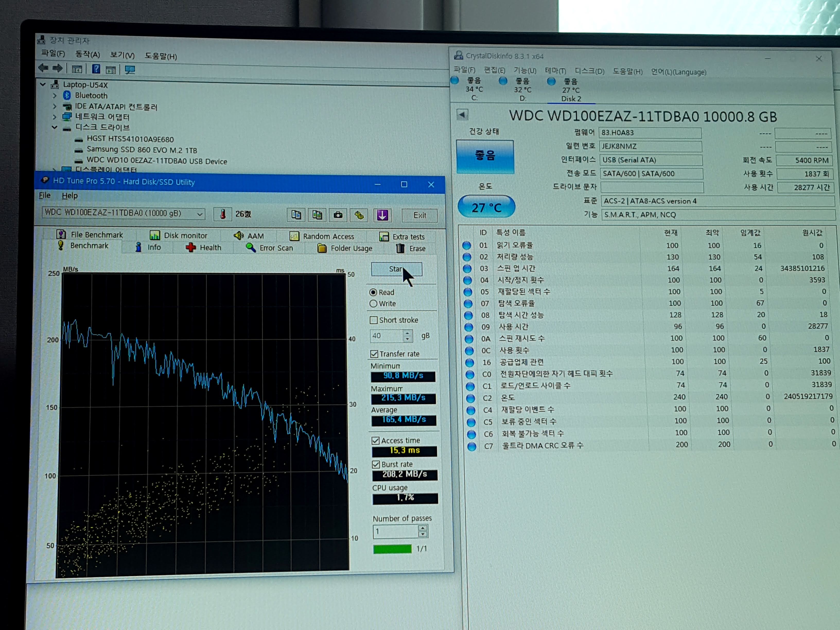Viewport: 840px width, 630px height.
Task: Select the Write radio button
Action: 373,303
